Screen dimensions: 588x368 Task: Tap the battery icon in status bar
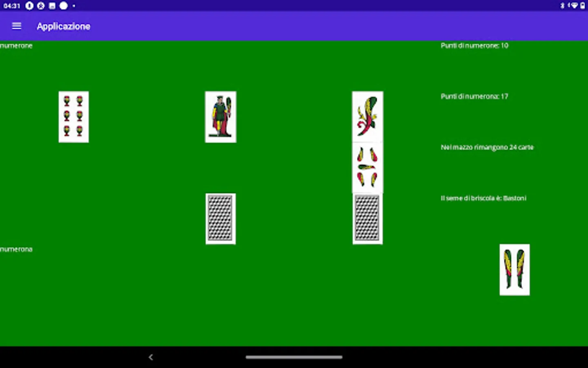pyautogui.click(x=583, y=6)
